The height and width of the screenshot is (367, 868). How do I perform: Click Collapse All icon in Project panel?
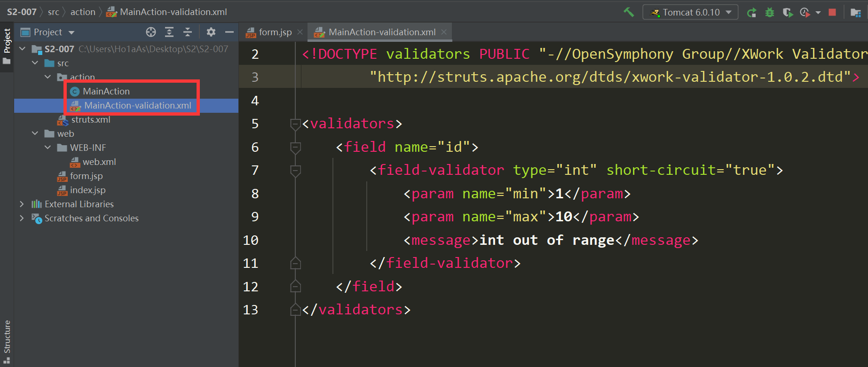(188, 32)
